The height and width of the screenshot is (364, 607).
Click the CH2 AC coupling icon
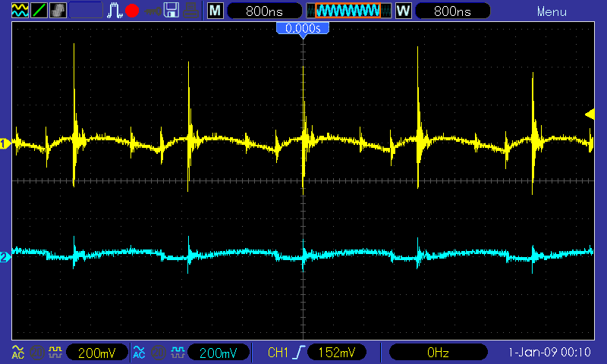click(140, 352)
